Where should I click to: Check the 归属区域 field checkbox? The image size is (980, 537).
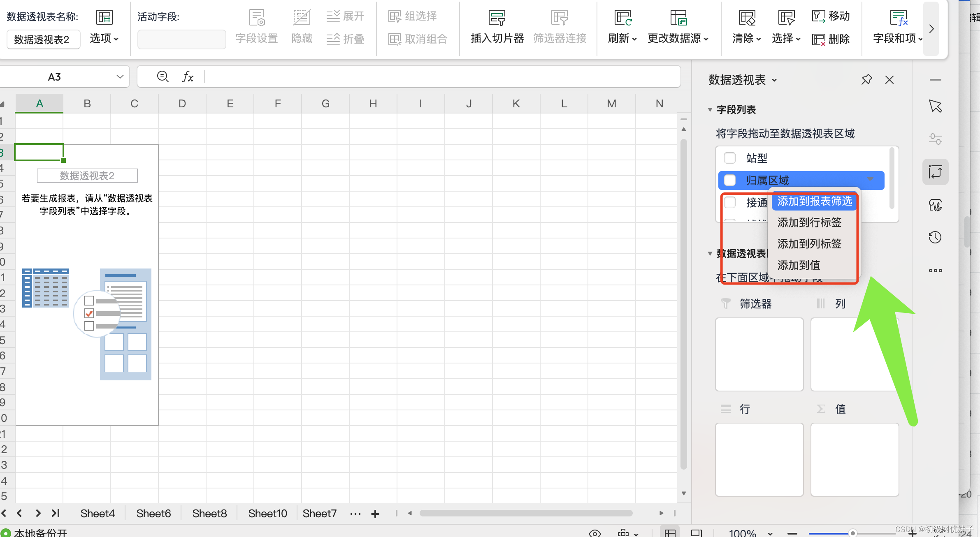pyautogui.click(x=730, y=180)
